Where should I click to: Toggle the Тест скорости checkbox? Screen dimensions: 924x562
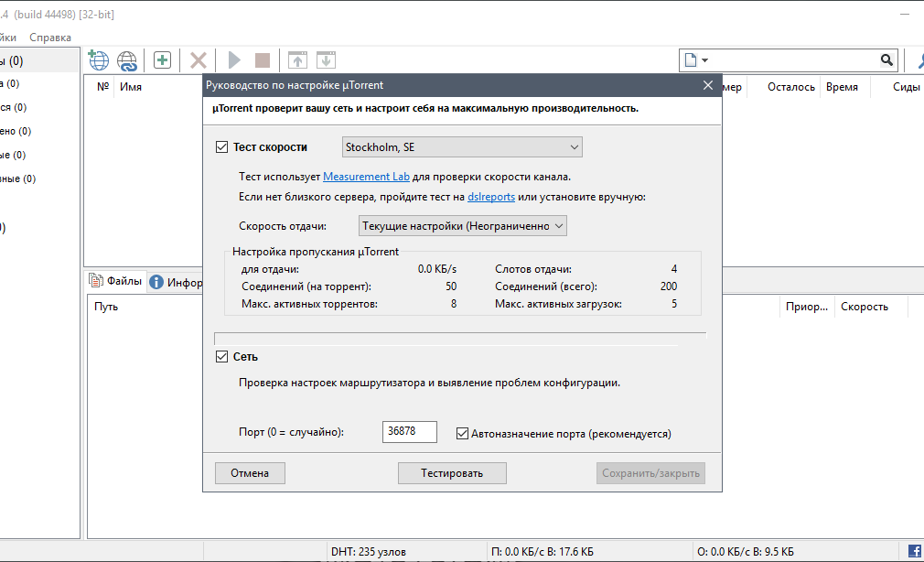[221, 146]
